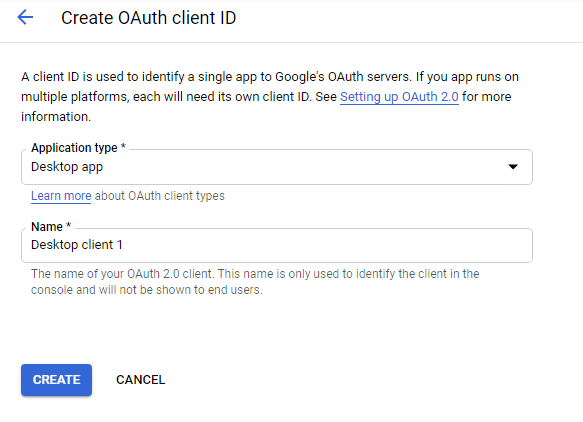Click the asterisk beside the Name label
The height and width of the screenshot is (422, 583).
point(68,225)
